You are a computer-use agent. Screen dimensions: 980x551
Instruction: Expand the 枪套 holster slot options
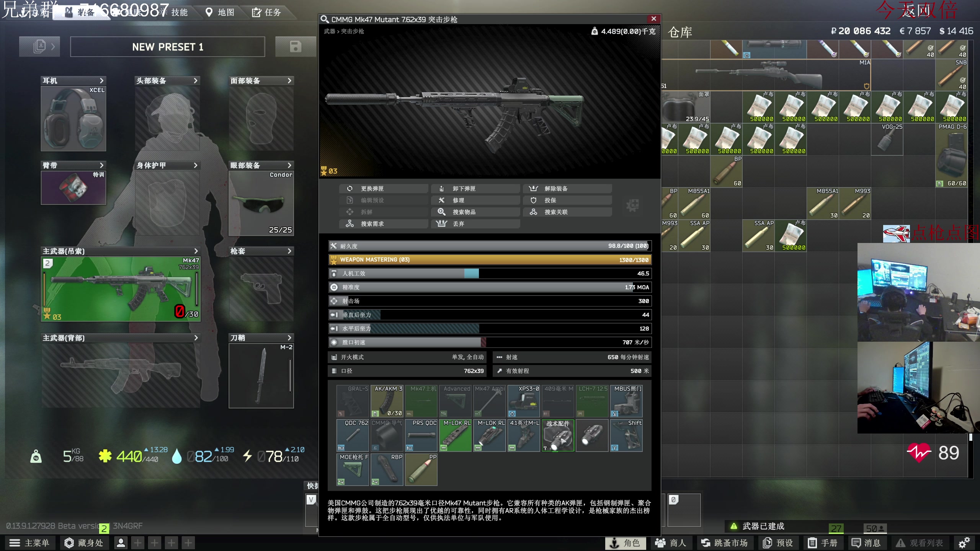pos(289,251)
